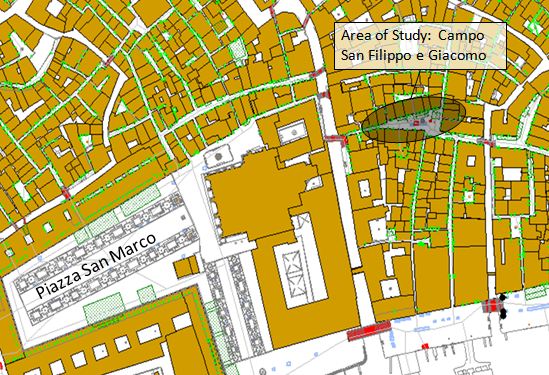
Task: Select the large green hatched area in lower piazza
Action: (x=104, y=308)
